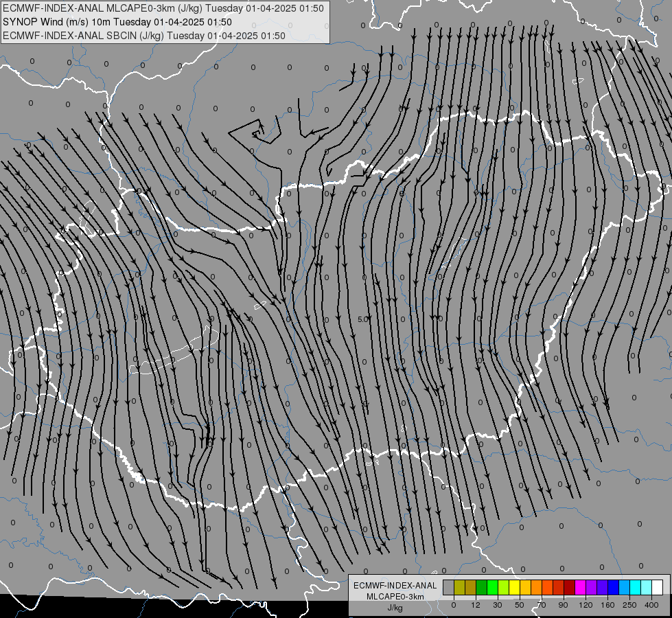Click the white swatch at the legend end
This screenshot has width=672, height=618.
[x=658, y=588]
